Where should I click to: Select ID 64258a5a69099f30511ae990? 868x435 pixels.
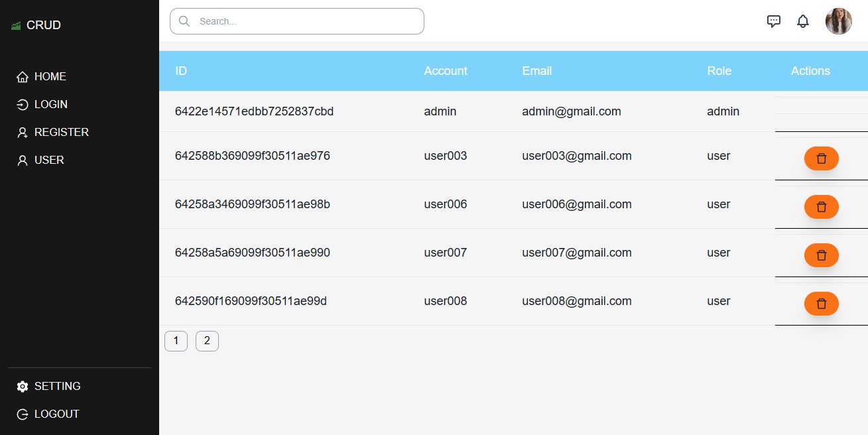(x=253, y=253)
